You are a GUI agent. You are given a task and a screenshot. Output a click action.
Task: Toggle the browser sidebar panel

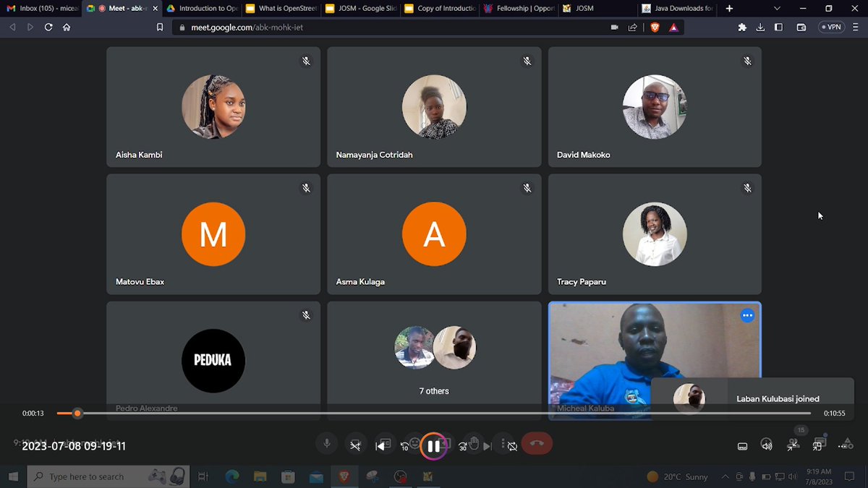(x=779, y=27)
